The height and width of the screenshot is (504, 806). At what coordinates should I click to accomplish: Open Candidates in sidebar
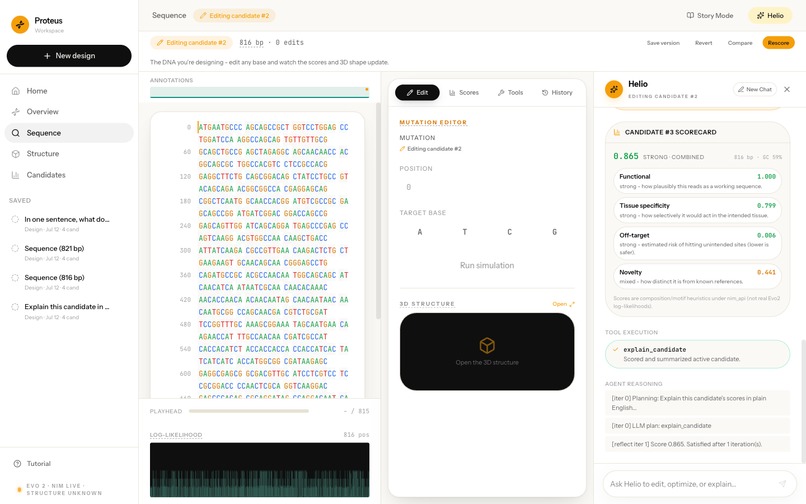pos(69,175)
